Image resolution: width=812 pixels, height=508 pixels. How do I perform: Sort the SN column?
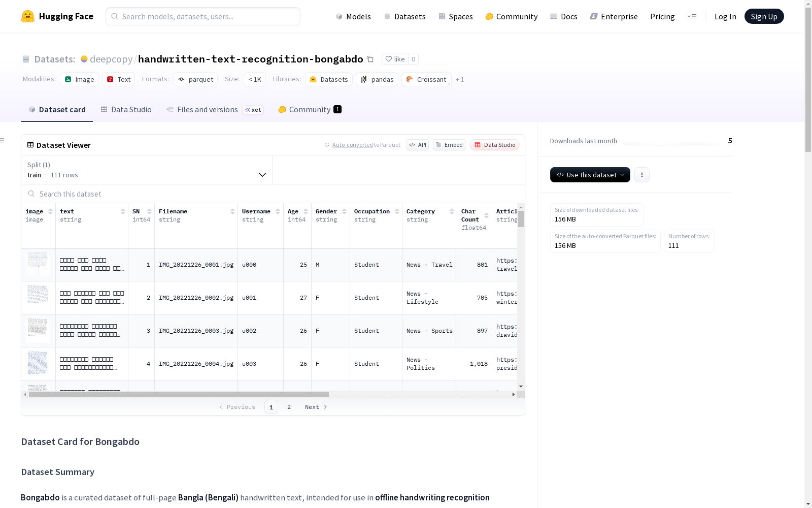pyautogui.click(x=149, y=211)
